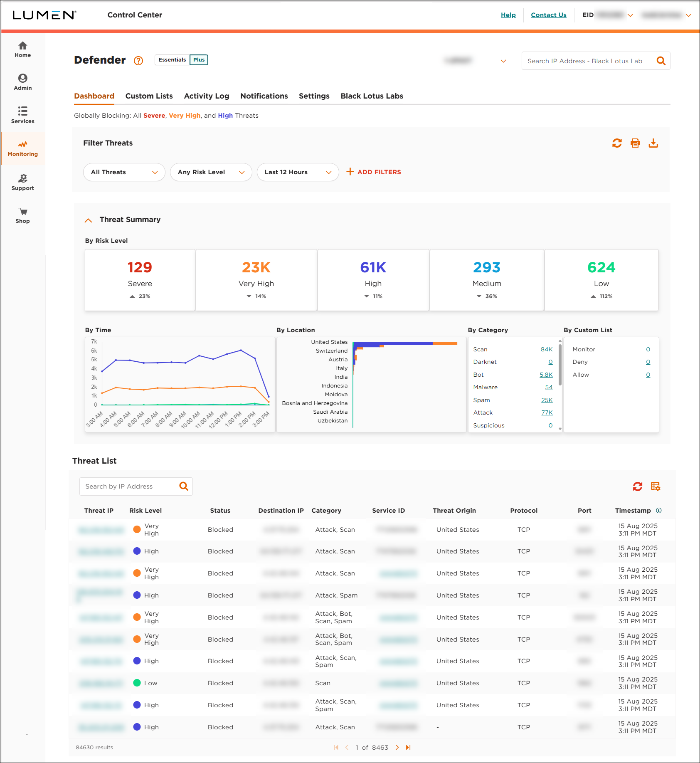Go to the last results page

408,747
